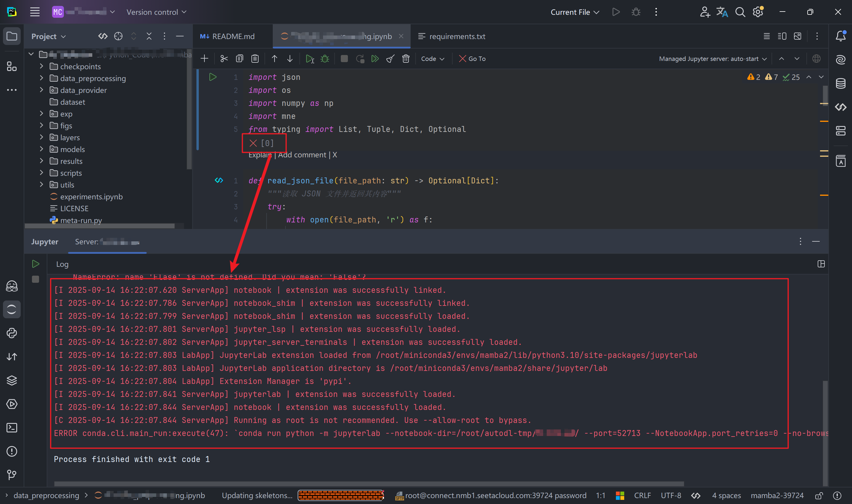Change cell type Code dropdown
Image resolution: width=852 pixels, height=504 pixels.
pos(433,59)
